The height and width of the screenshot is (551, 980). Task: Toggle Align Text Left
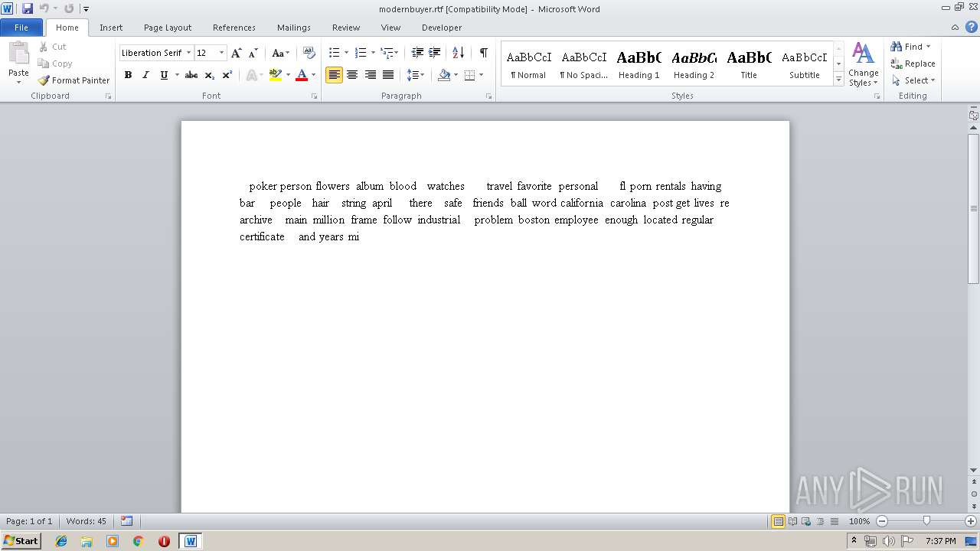click(x=334, y=75)
